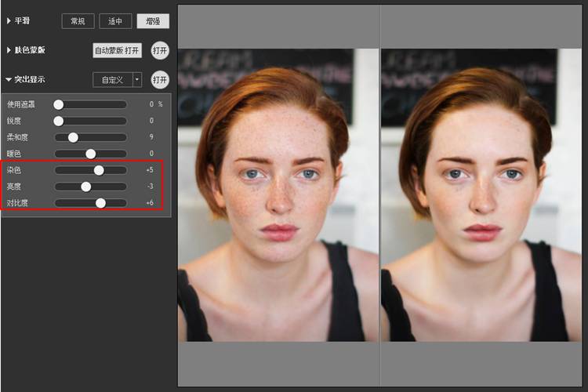Click the 对比度 value field showing +6
Image resolution: width=588 pixels, height=392 pixels.
tap(149, 203)
